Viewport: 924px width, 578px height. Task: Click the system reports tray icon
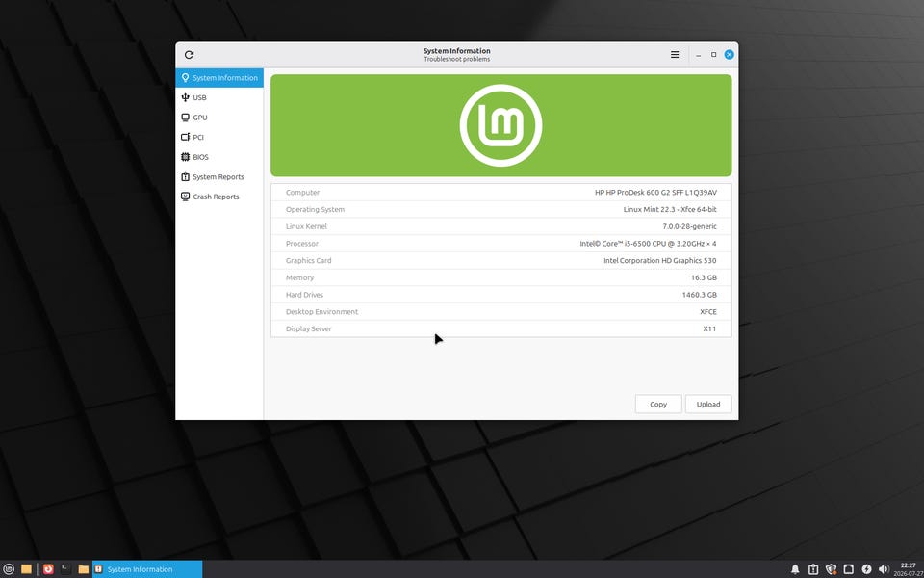(x=813, y=569)
